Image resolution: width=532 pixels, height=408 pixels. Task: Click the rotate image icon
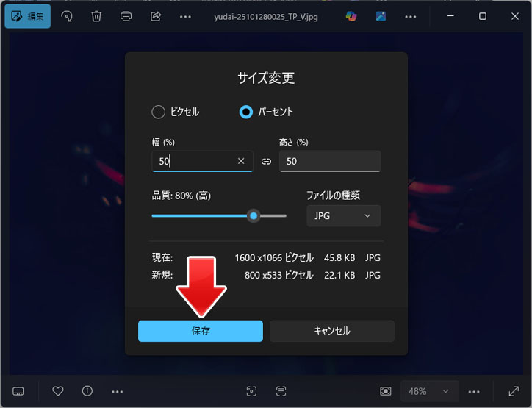coord(67,16)
